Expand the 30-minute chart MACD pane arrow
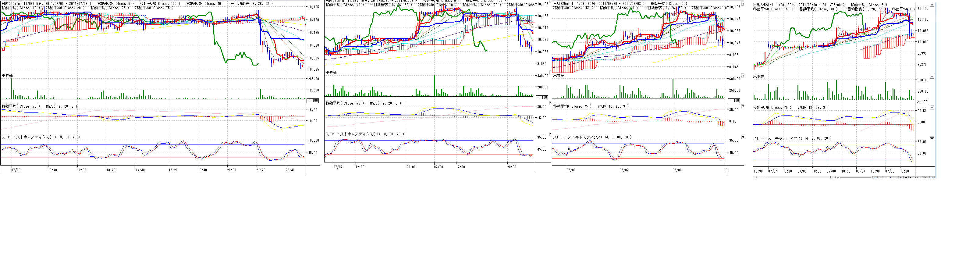 coord(743,106)
